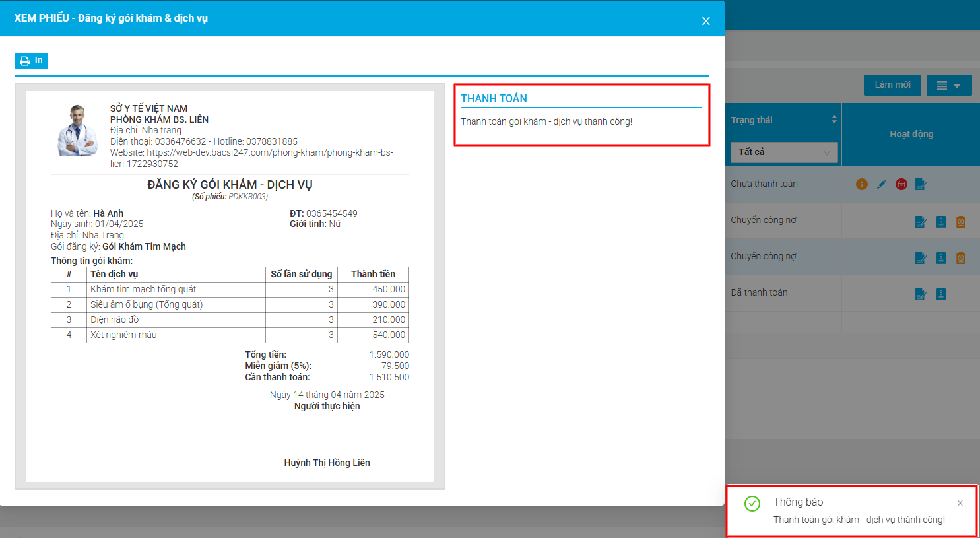Click blue receipt icon in first Chuyển công nợ row
This screenshot has width=980, height=538.
tap(941, 222)
